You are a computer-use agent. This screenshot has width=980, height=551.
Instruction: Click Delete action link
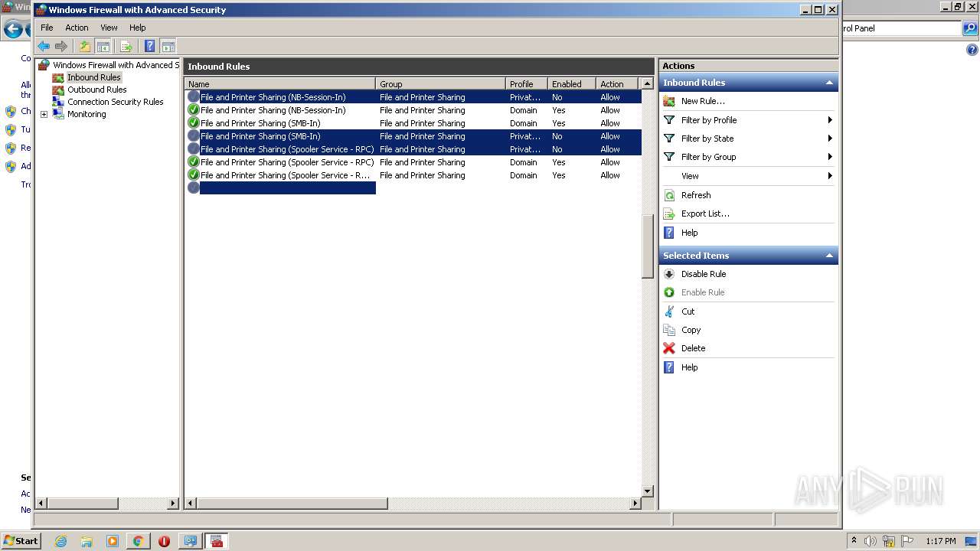point(694,348)
